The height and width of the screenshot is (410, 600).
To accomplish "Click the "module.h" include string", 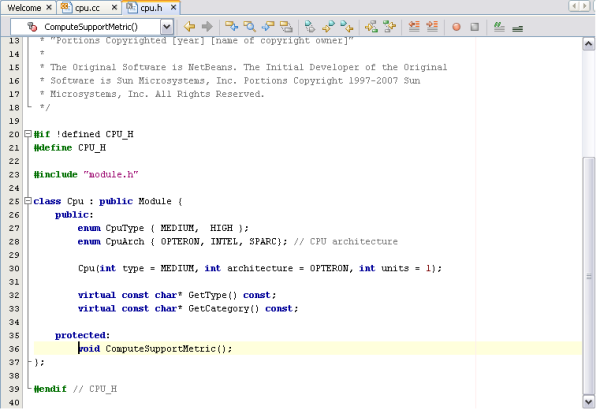I will pos(111,175).
